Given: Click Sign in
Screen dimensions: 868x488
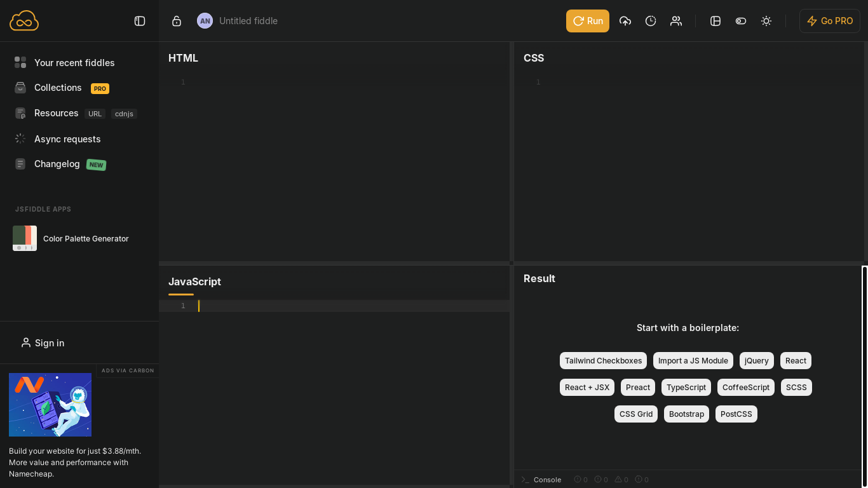Looking at the screenshot, I should [x=43, y=343].
